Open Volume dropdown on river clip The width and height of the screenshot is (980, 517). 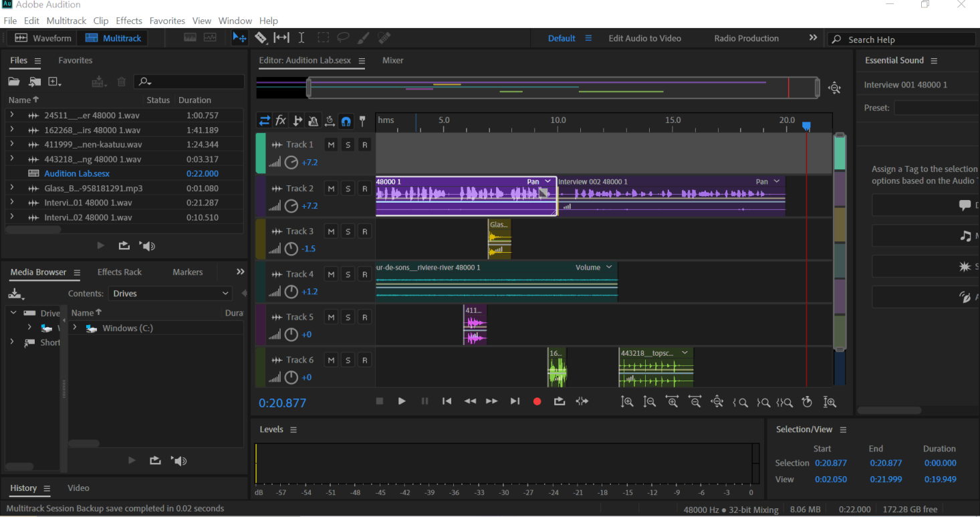tap(609, 267)
